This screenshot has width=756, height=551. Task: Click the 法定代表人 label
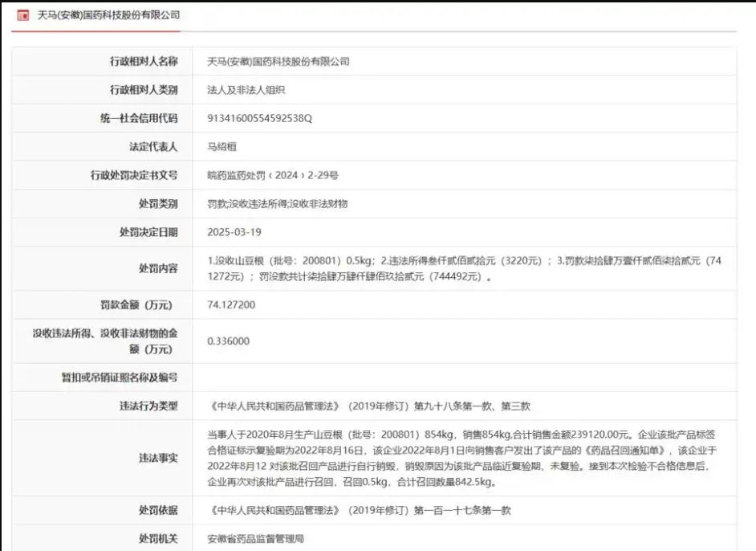click(153, 147)
